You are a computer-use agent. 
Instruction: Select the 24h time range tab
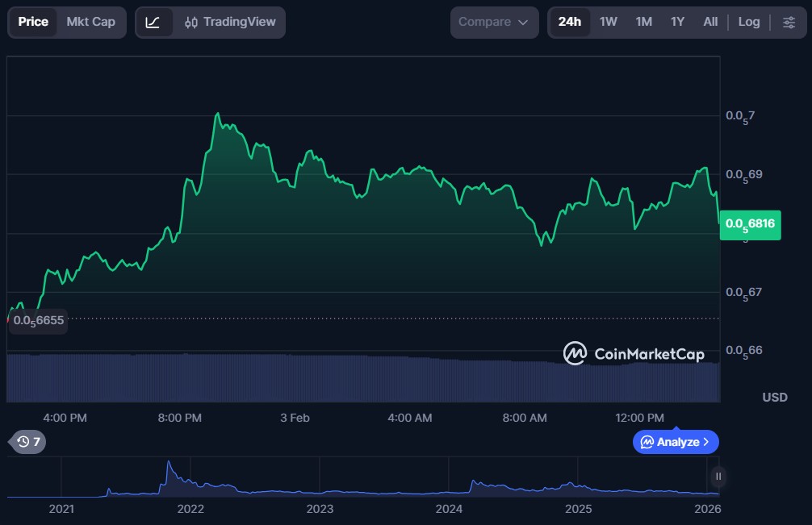[569, 22]
